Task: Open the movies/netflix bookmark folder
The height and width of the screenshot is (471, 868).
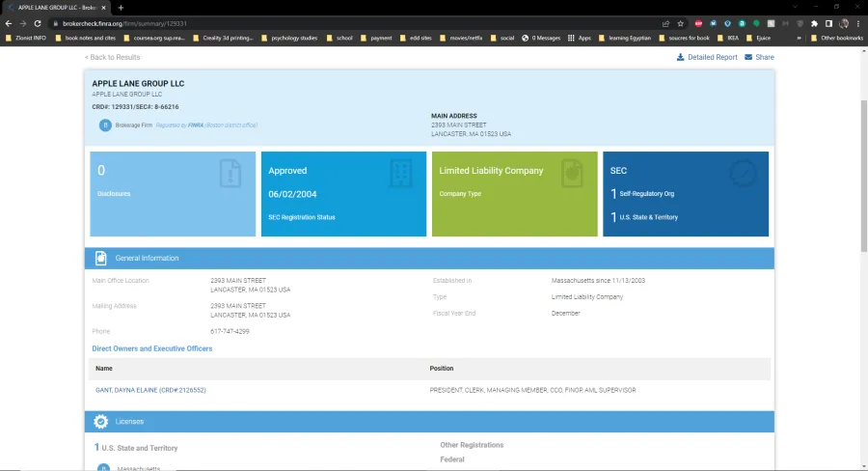Action: (461, 39)
